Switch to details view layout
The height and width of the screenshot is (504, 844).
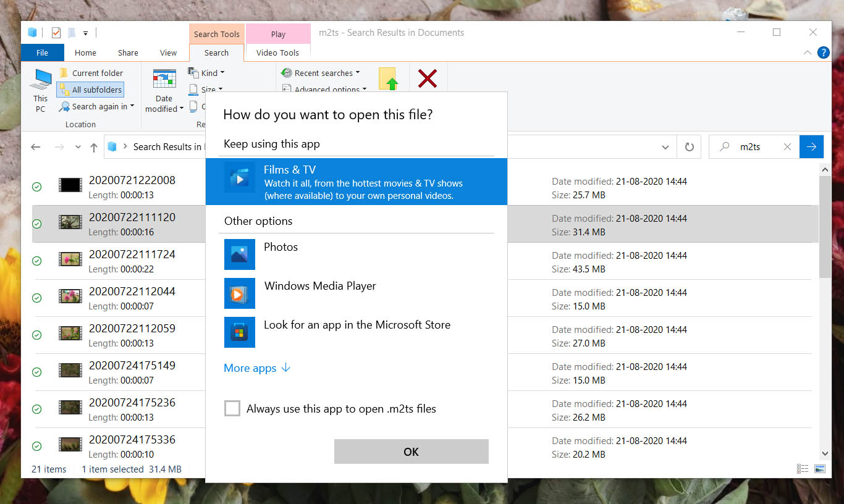803,469
